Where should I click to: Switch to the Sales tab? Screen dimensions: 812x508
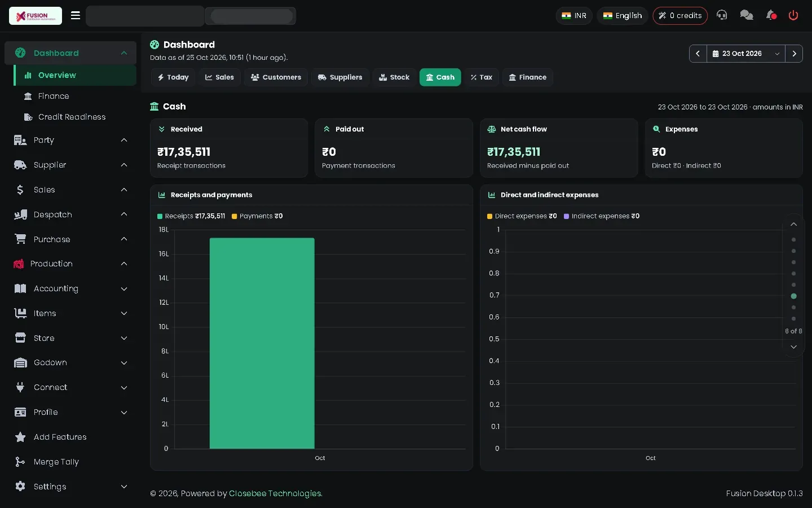(219, 77)
